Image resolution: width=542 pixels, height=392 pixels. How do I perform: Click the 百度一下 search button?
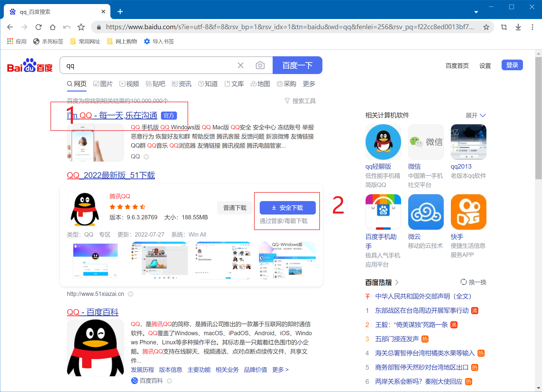297,65
